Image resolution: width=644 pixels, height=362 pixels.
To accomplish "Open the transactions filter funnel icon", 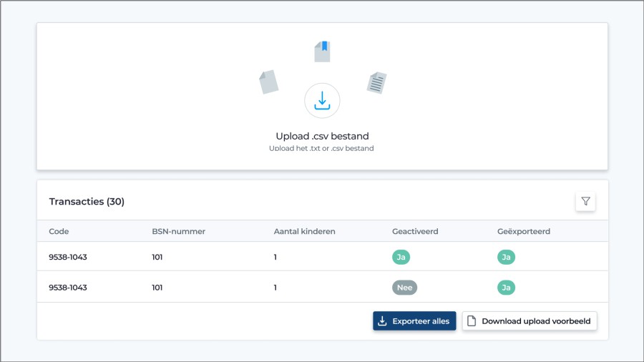I will 585,201.
